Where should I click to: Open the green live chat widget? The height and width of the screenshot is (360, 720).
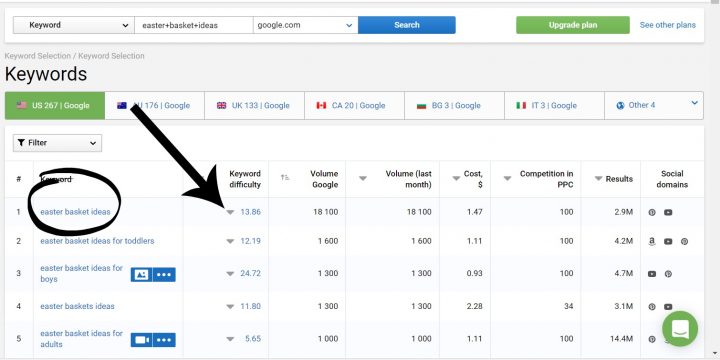click(x=680, y=329)
